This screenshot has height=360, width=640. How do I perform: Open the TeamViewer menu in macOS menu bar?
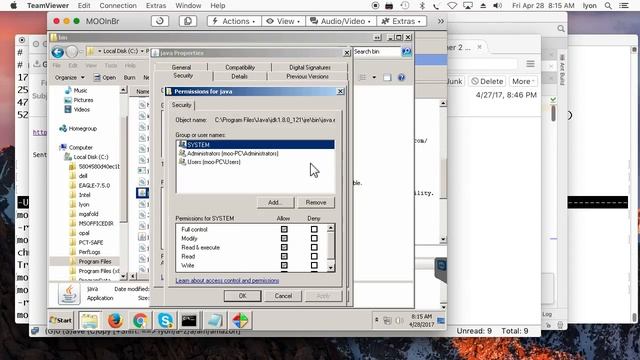[48, 6]
